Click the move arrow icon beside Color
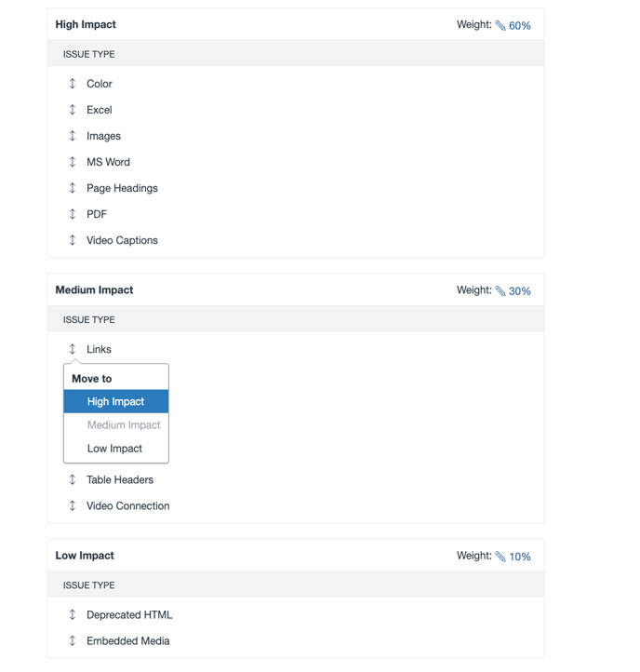This screenshot has width=640, height=672. 73,84
